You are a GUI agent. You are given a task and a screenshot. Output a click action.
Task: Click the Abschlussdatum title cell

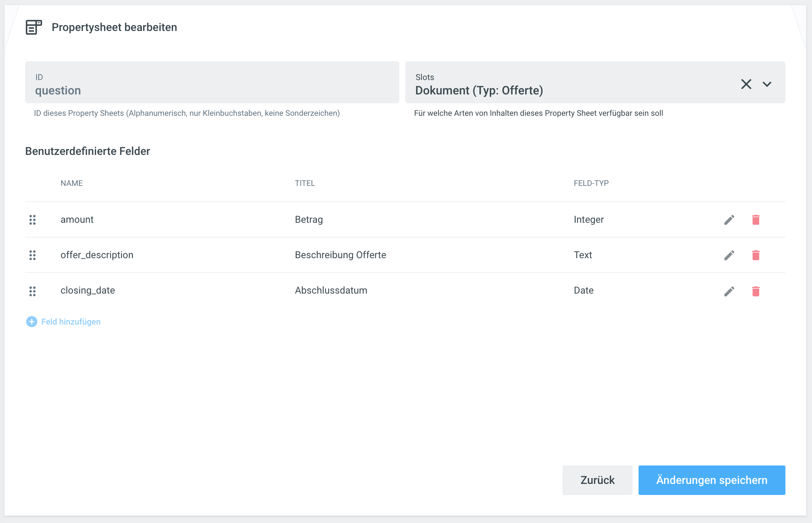(331, 290)
